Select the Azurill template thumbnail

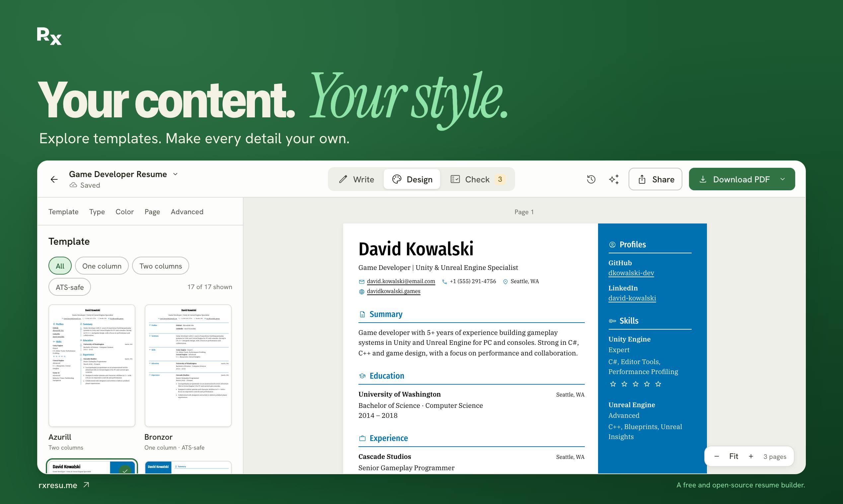pyautogui.click(x=92, y=366)
